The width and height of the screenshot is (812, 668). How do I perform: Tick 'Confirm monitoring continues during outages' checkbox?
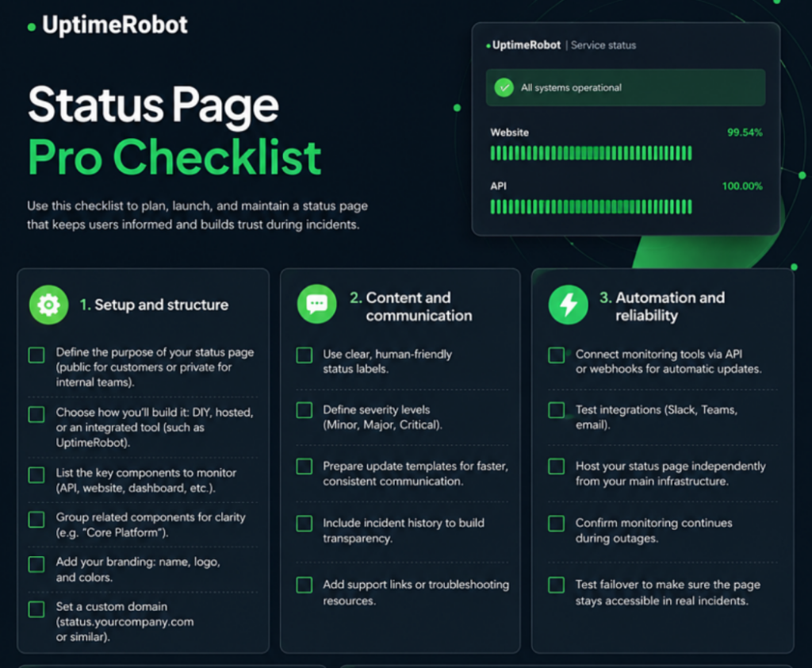coord(556,524)
